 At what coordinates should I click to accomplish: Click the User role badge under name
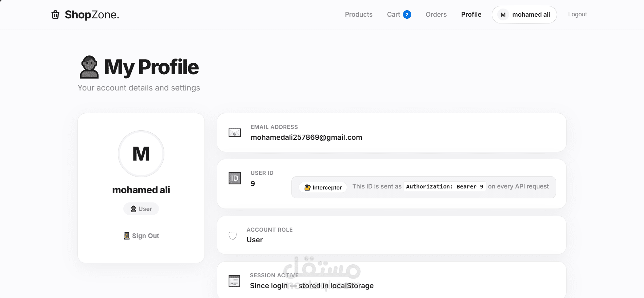click(x=141, y=209)
